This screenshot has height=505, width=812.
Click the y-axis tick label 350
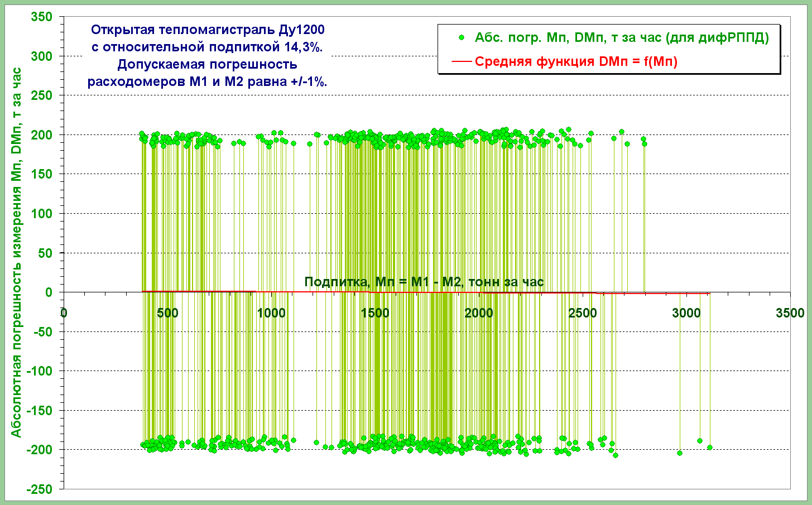(x=41, y=17)
